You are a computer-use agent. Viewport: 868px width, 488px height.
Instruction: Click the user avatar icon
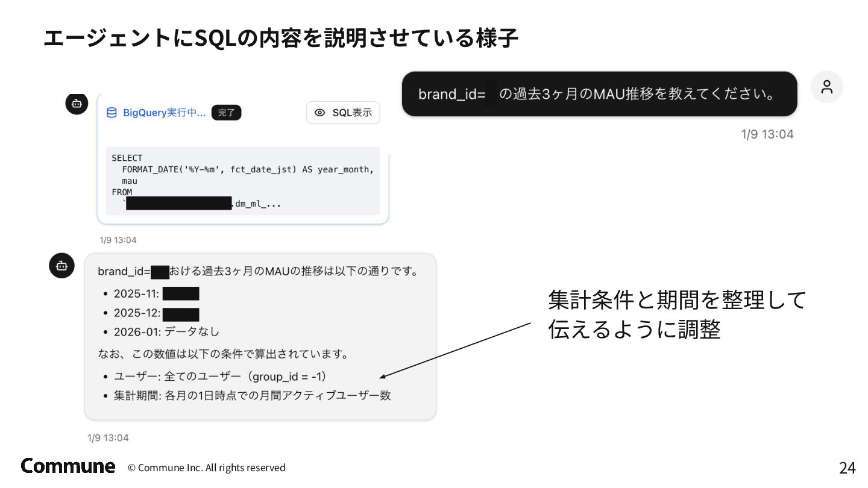[x=827, y=87]
